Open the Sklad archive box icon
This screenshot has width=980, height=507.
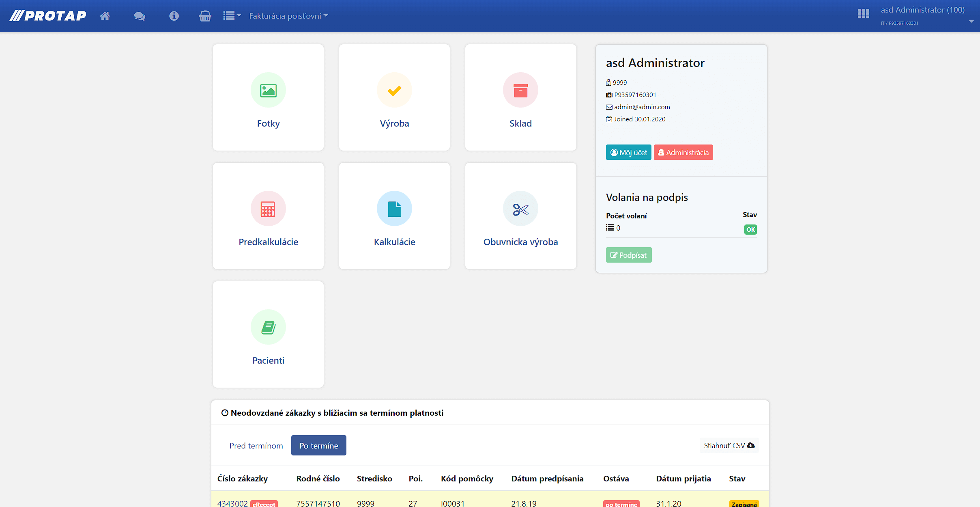pyautogui.click(x=520, y=90)
